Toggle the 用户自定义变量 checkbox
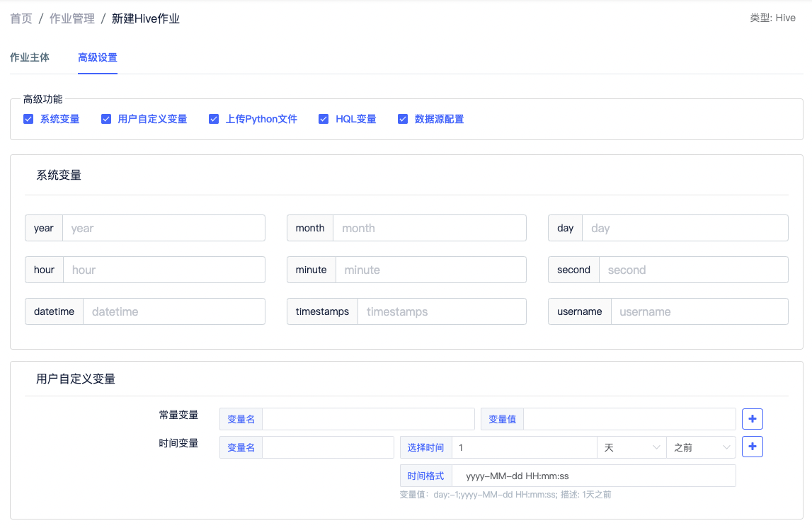Screen dimensions: 812x528 point(106,119)
